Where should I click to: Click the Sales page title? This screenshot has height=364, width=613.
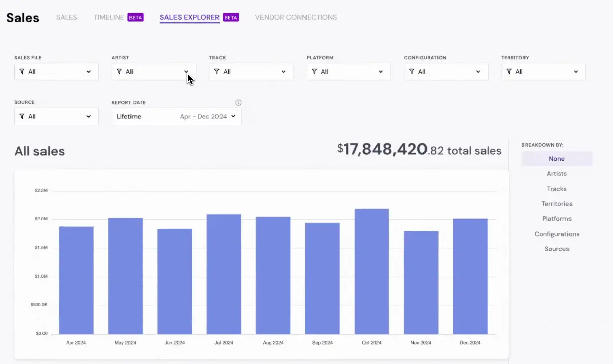pos(23,18)
